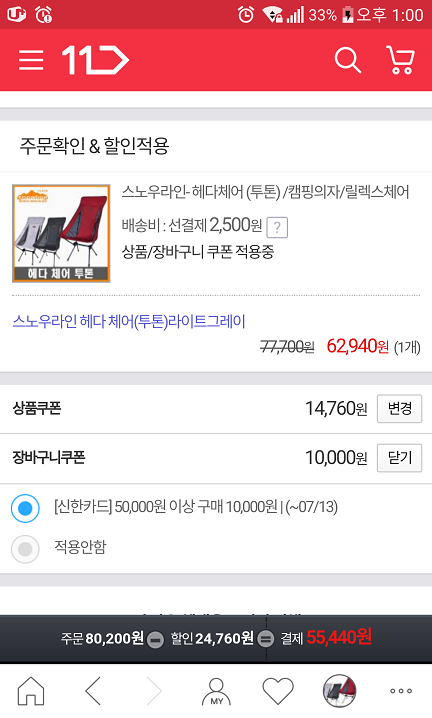Open the shopping cart
This screenshot has height=718, width=432.
(400, 60)
